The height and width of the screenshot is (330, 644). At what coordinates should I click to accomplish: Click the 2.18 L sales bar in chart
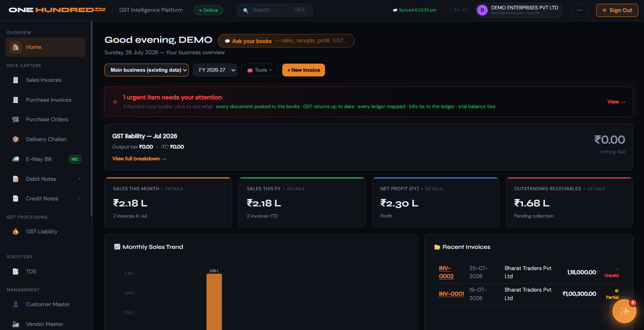click(214, 302)
